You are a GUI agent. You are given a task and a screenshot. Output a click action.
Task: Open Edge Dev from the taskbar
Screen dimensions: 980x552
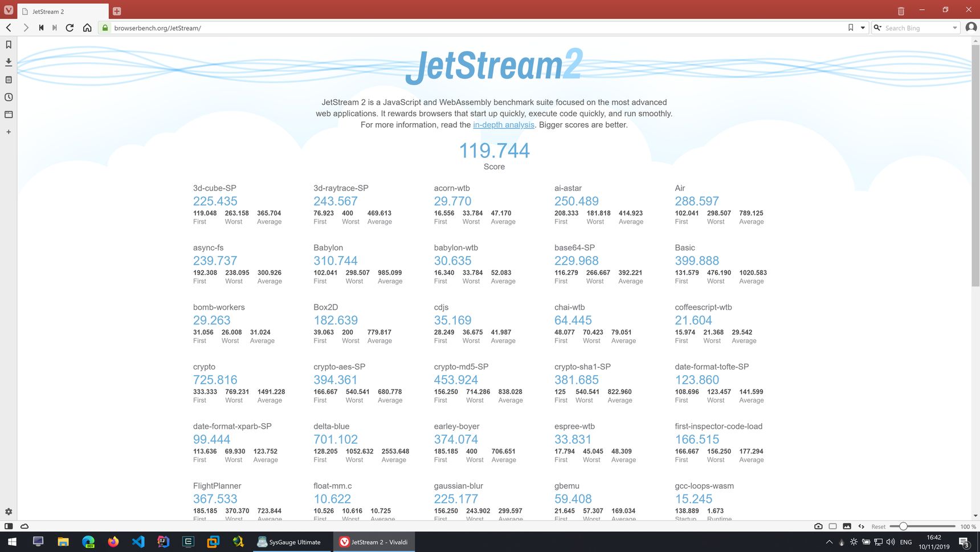coord(88,542)
